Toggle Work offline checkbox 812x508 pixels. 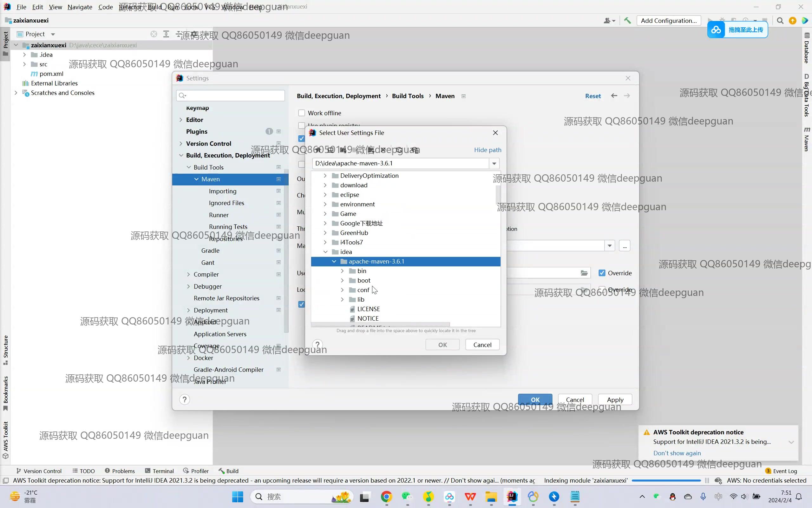[301, 113]
